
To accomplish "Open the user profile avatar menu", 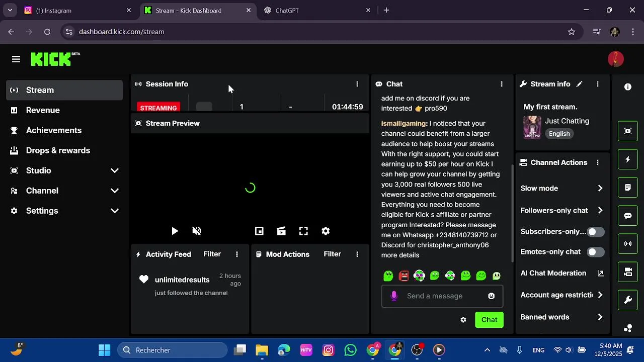I will click(616, 59).
